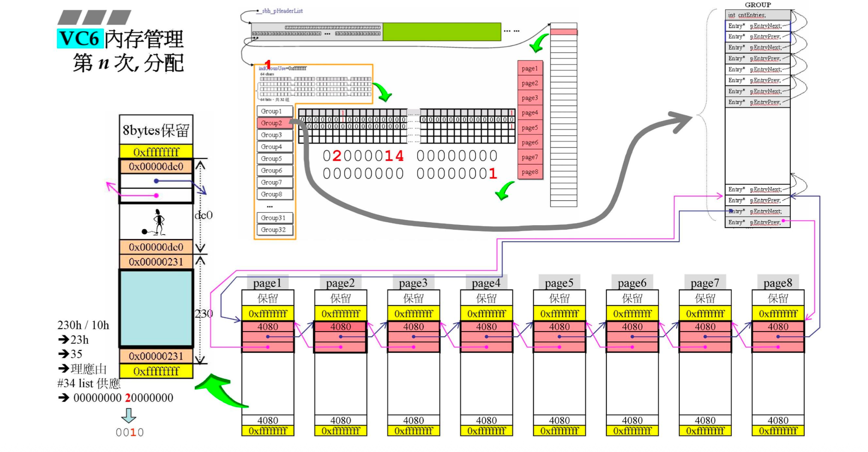Click the int cntEntries; row
868x452 pixels.
(758, 15)
